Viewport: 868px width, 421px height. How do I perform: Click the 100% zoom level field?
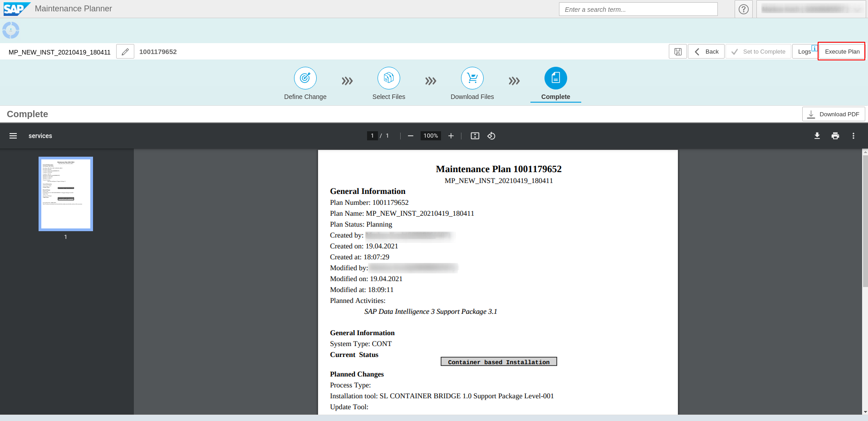431,136
